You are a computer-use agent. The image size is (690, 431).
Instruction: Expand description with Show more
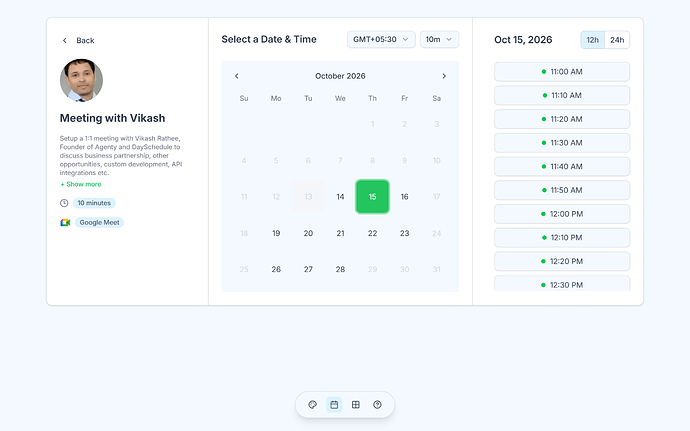(x=81, y=184)
